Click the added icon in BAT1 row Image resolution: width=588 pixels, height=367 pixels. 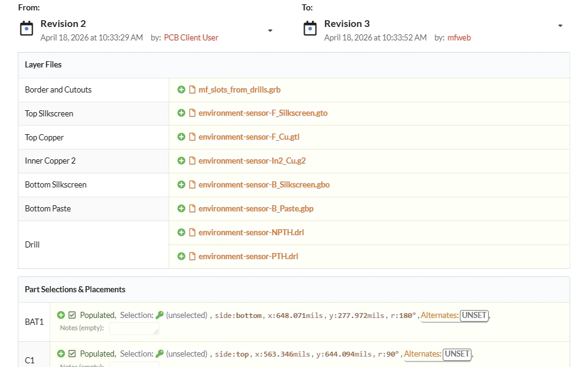pos(61,315)
